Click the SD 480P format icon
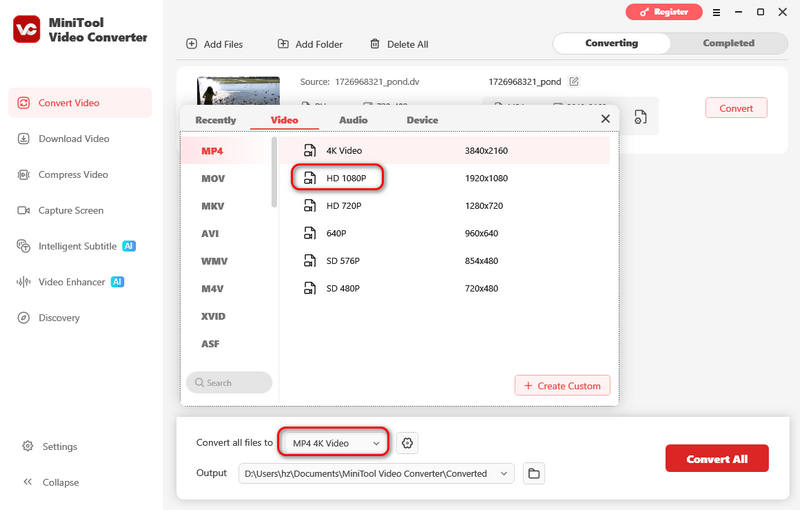The height and width of the screenshot is (510, 800). [x=310, y=288]
